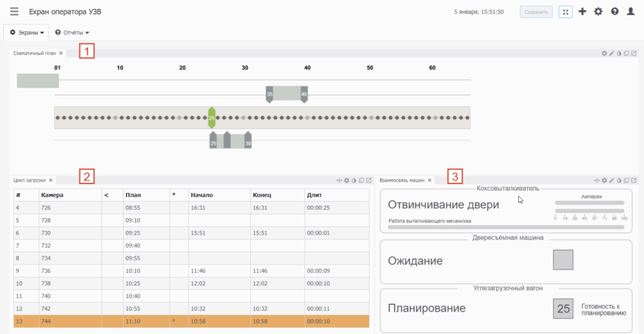This screenshot has width=644, height=334.
Task: Click plan time 10:10 for camera 736
Action: pos(133,270)
